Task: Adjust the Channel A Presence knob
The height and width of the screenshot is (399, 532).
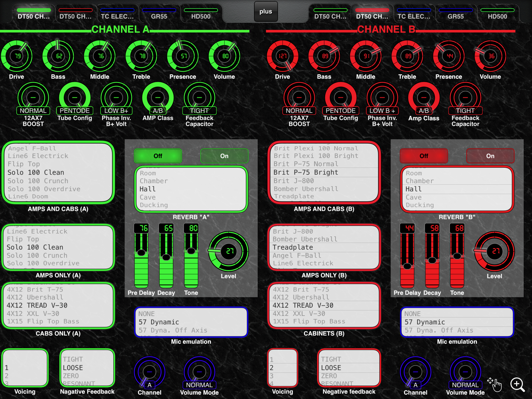Action: [183, 56]
